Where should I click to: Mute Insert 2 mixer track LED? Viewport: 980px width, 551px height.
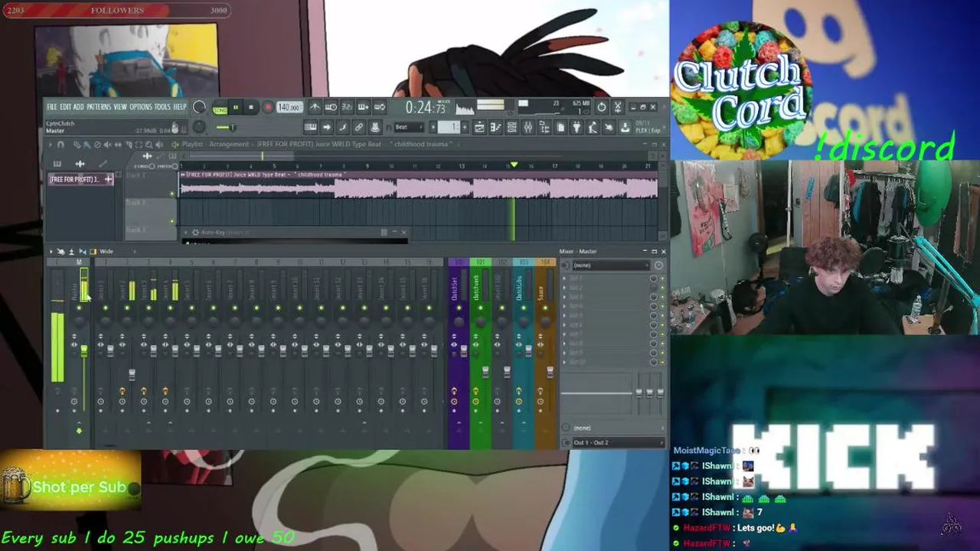126,308
